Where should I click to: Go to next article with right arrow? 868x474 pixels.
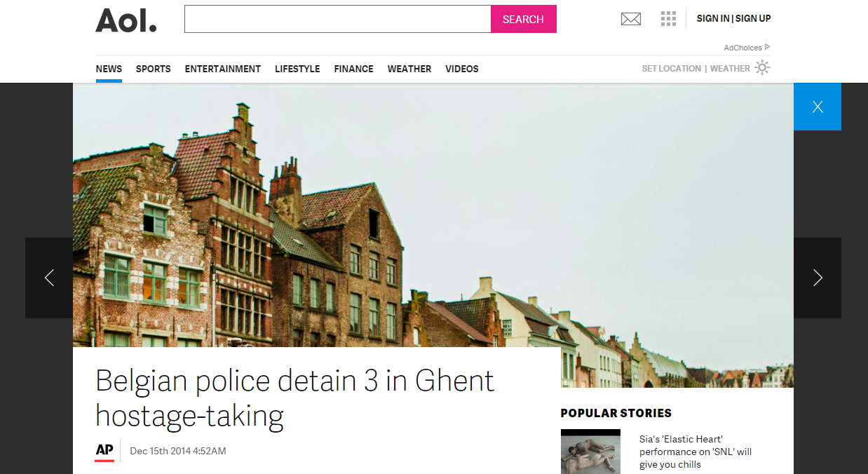coord(818,278)
